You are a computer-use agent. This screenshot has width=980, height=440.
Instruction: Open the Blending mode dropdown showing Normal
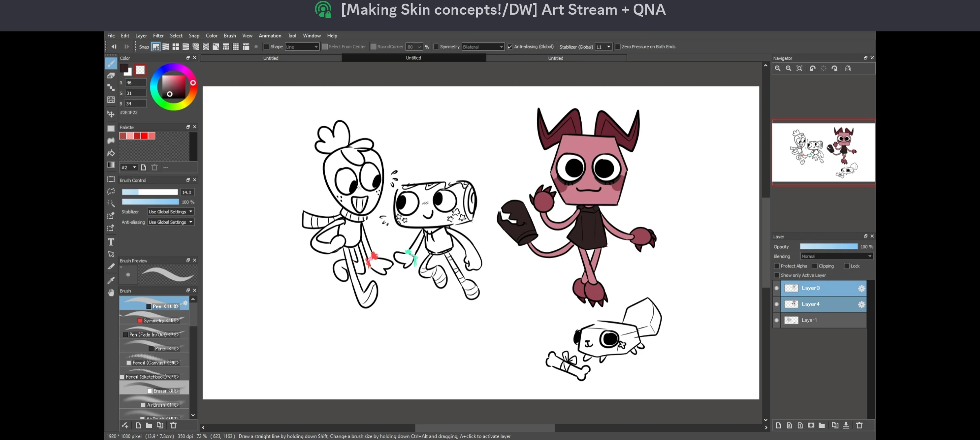(836, 256)
